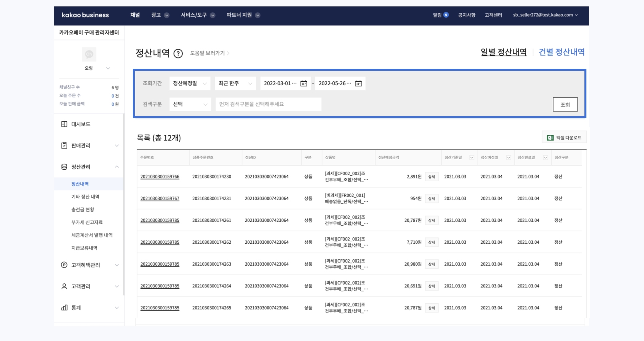The height and width of the screenshot is (341, 644).
Task: Open the 오잉 channel selector chevron
Action: (x=108, y=68)
